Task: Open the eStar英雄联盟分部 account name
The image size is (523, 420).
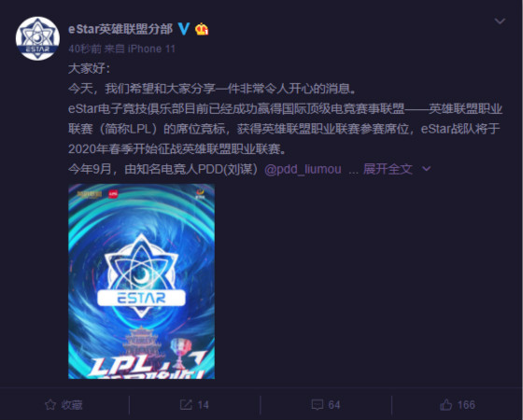Action: coord(120,29)
